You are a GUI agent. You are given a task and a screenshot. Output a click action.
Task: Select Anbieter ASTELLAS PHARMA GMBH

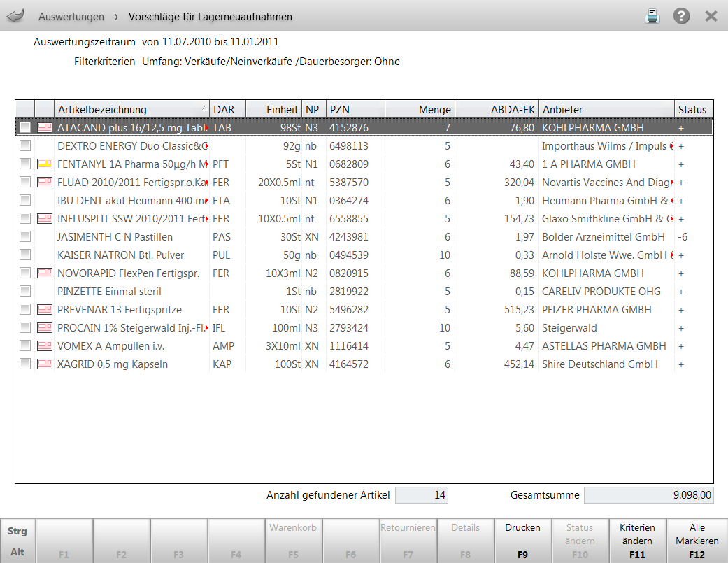[x=604, y=345]
